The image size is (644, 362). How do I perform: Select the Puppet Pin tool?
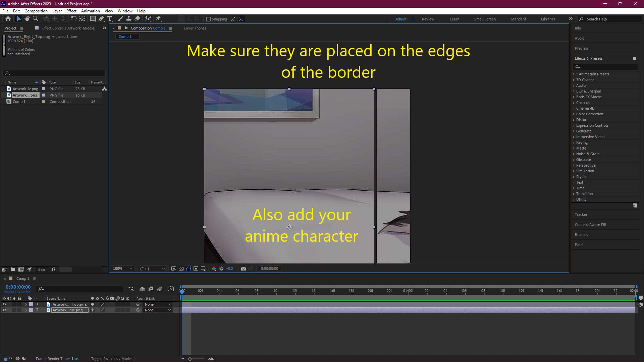pyautogui.click(x=158, y=19)
